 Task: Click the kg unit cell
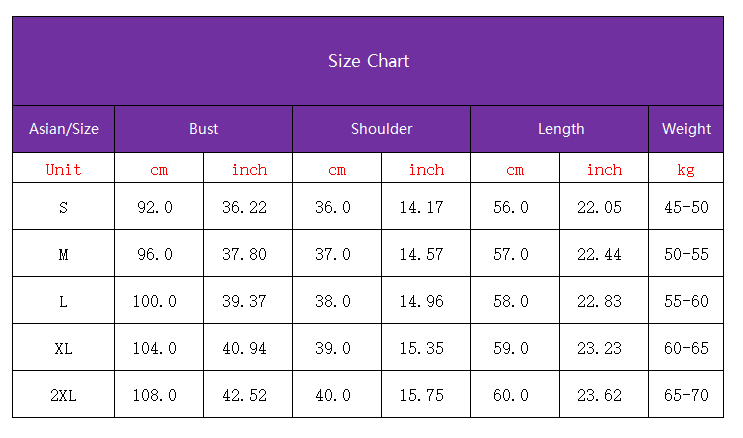coord(686,169)
